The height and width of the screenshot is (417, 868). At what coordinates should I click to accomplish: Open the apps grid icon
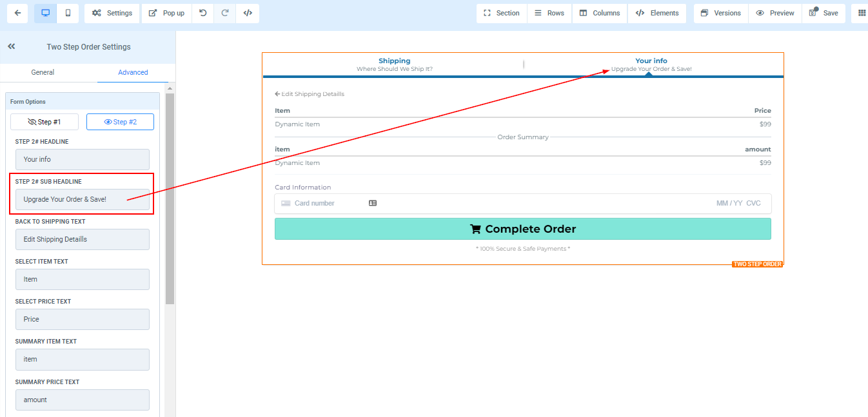pyautogui.click(x=862, y=13)
